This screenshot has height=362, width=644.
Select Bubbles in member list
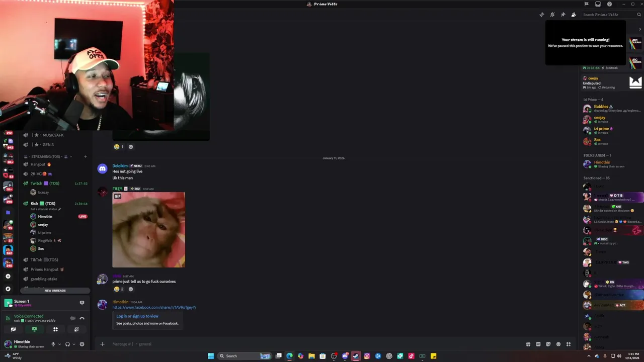coord(611,109)
